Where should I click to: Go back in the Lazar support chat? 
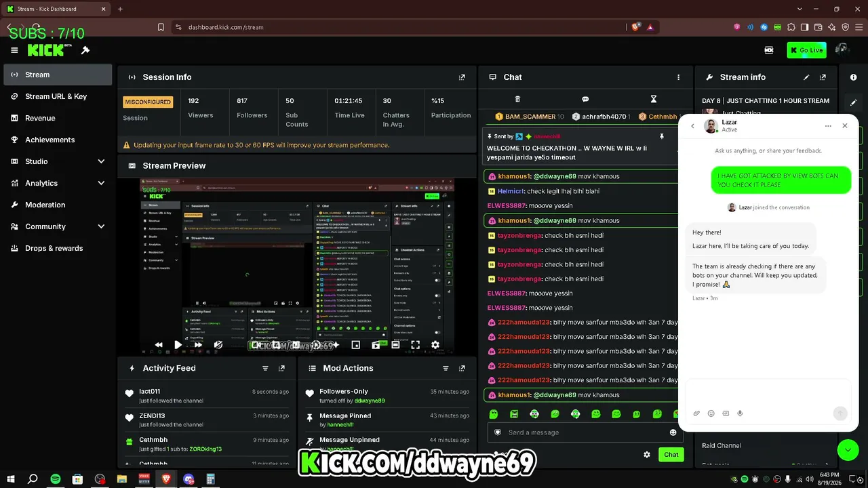tap(692, 126)
